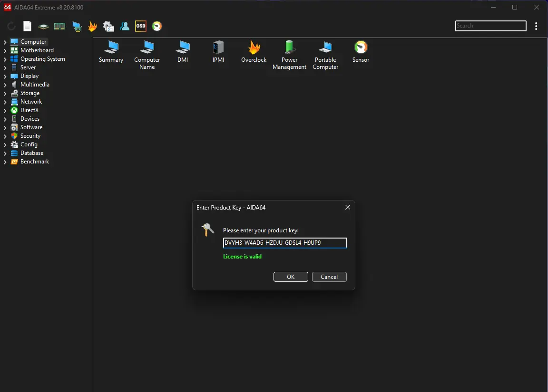Select Operating System in the sidebar tree
This screenshot has width=548, height=392.
[x=43, y=58]
